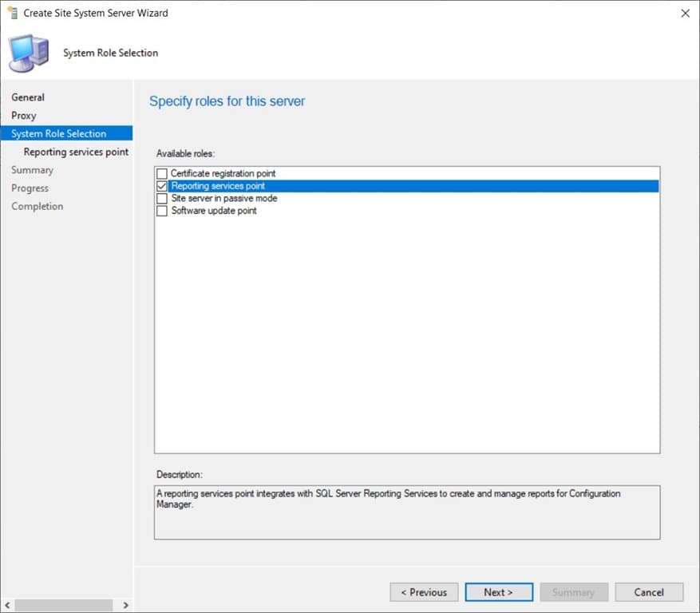This screenshot has width=700, height=613.
Task: Click inside the Description text area
Action: pos(407,511)
